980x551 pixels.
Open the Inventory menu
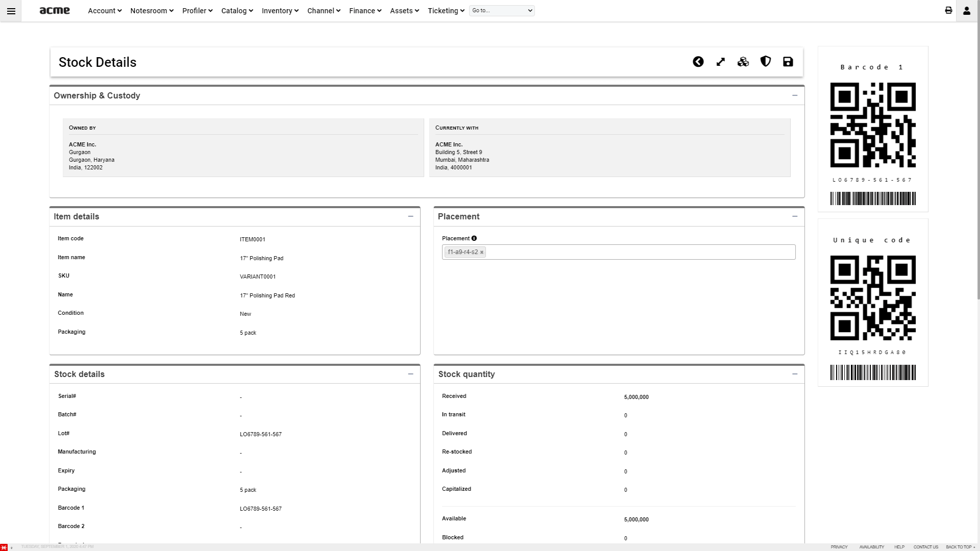pyautogui.click(x=280, y=11)
